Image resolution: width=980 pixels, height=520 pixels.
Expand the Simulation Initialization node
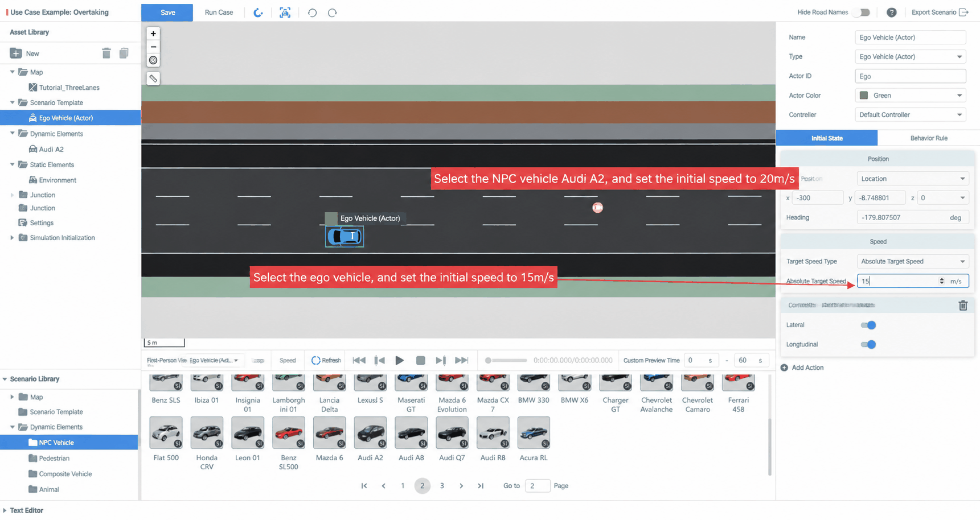[13, 238]
